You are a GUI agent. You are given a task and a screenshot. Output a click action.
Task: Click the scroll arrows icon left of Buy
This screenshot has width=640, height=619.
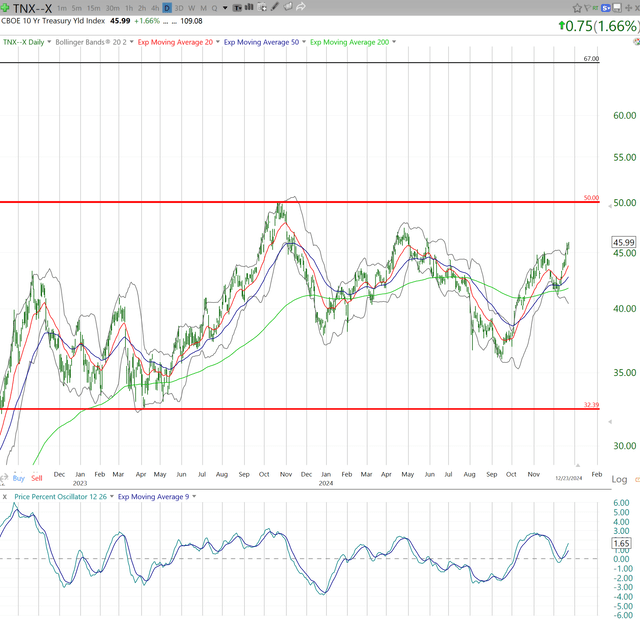tap(4, 478)
